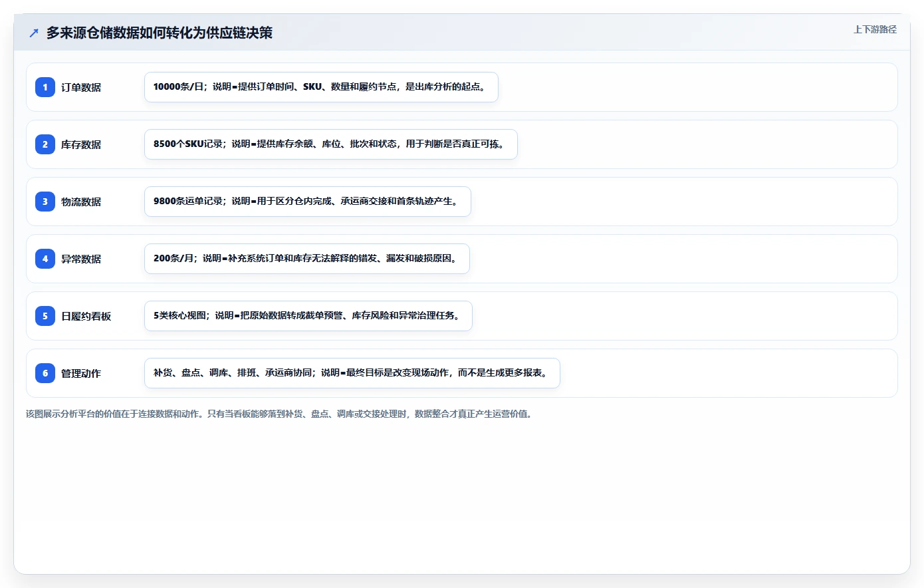Click the step number 3 badge

[x=45, y=202]
